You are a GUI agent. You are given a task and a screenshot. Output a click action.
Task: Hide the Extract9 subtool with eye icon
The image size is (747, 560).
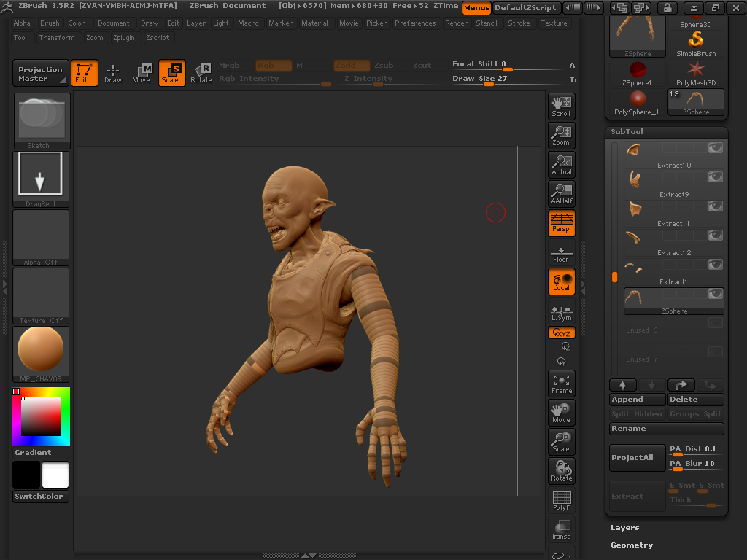click(715, 177)
